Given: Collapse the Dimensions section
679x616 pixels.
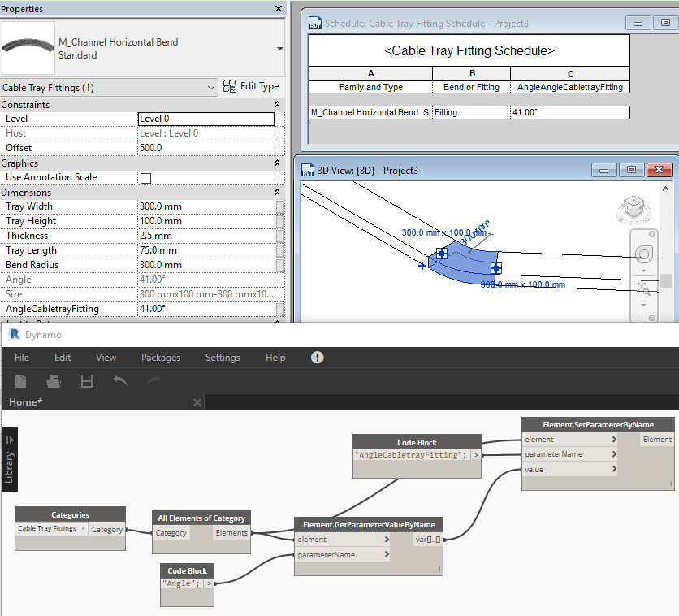Looking at the screenshot, I should coord(277,192).
